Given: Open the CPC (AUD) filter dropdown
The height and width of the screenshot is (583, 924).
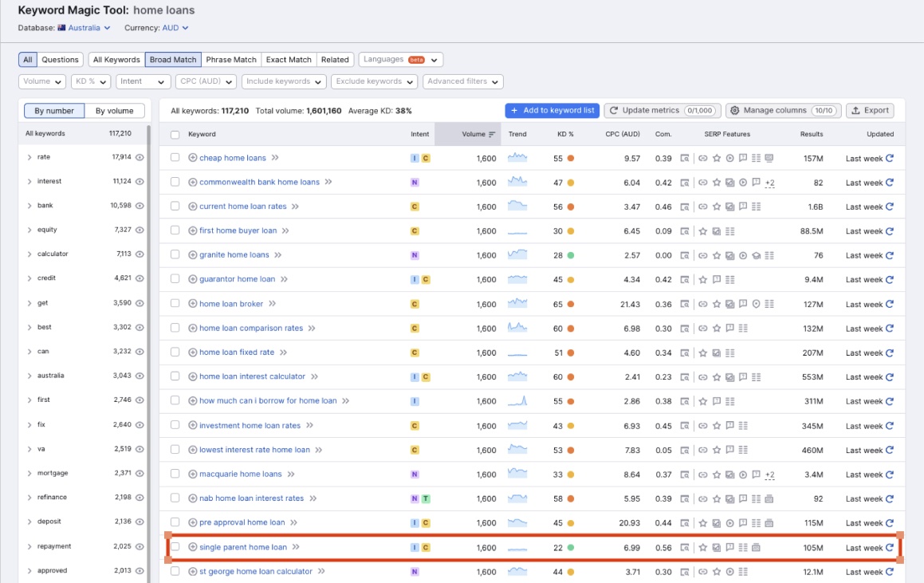Looking at the screenshot, I should (x=207, y=81).
